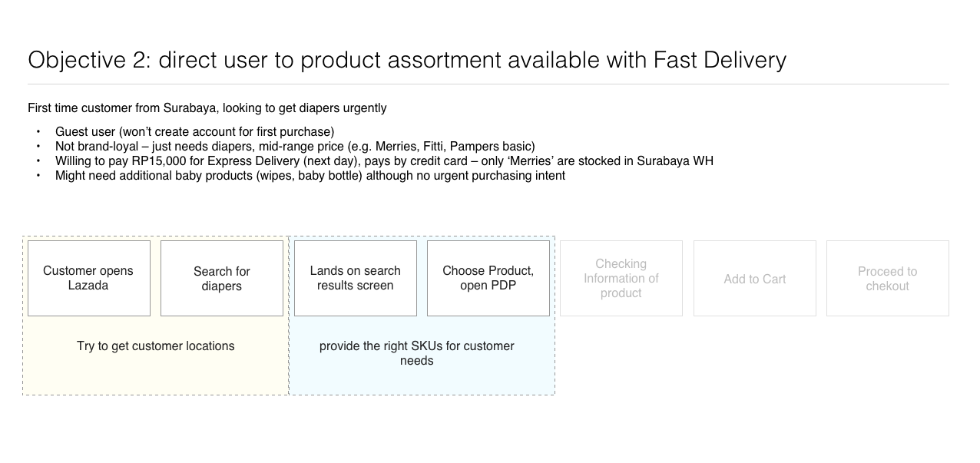Image resolution: width=980 pixels, height=463 pixels.
Task: Click the 'Customer opens Lazada' step box
Action: (88, 278)
